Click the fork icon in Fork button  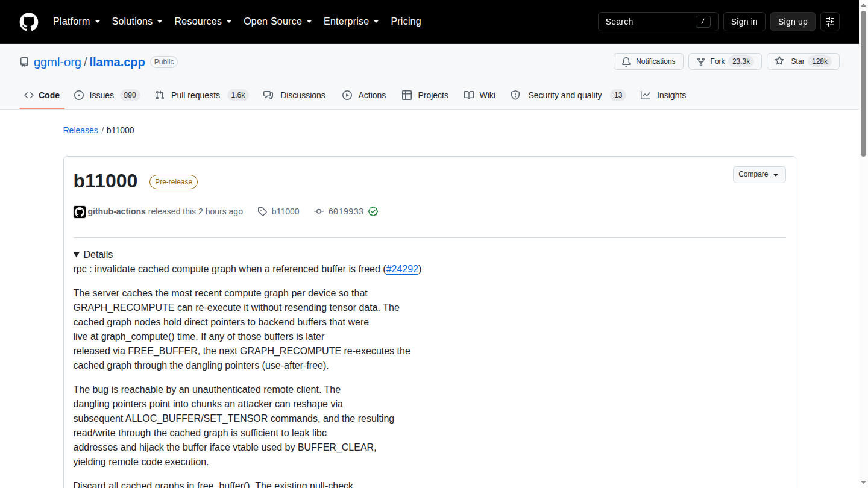701,61
